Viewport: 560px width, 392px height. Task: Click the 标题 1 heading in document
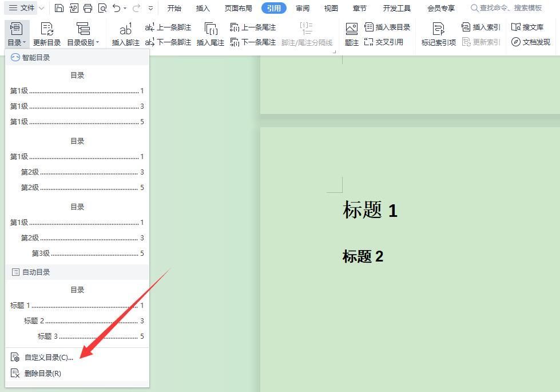tap(370, 209)
